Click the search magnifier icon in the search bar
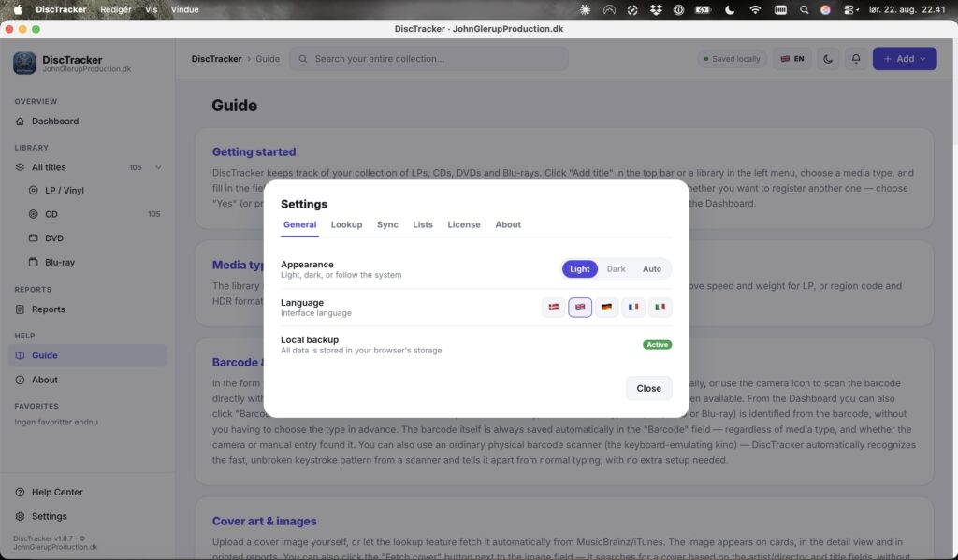This screenshot has width=958, height=560. 303,59
